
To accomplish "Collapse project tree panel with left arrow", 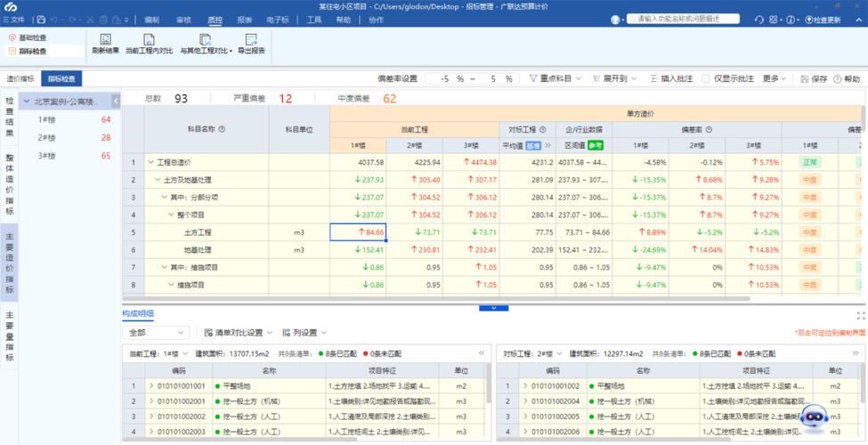I will (116, 101).
